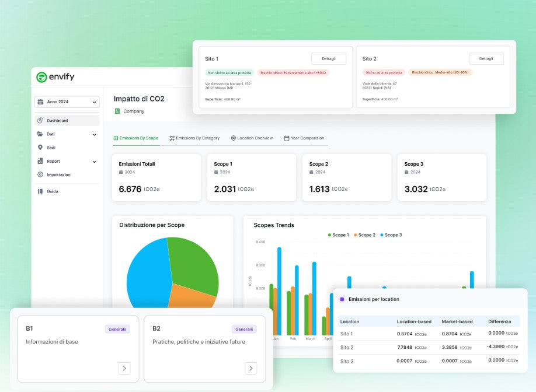Open B2 card with arrow button
536x392 pixels.
coord(250,368)
